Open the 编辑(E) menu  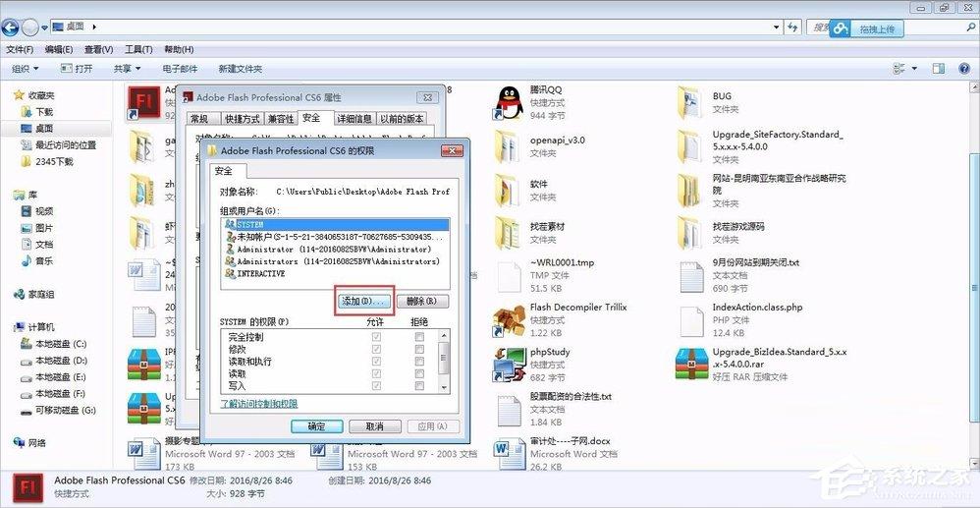pos(59,49)
